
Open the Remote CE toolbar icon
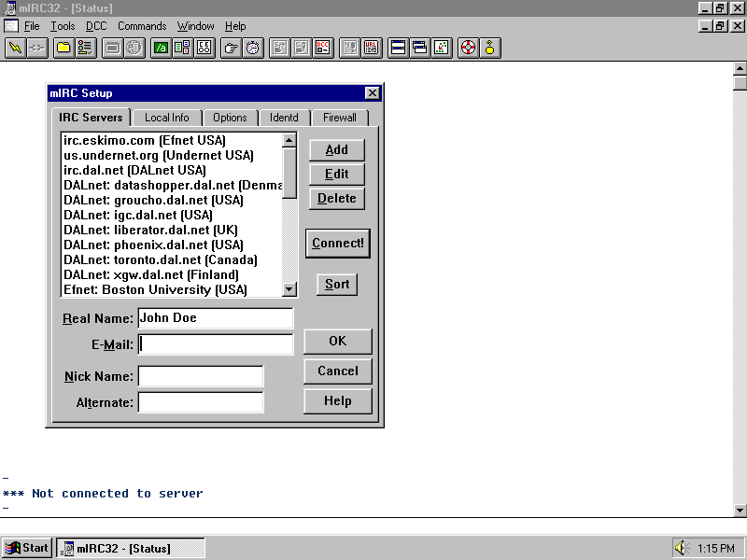pyautogui.click(x=204, y=49)
